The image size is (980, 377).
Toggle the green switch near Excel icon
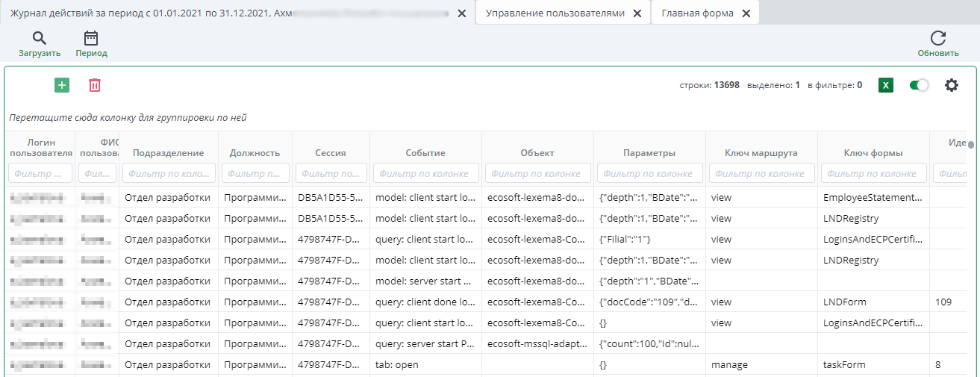click(919, 85)
